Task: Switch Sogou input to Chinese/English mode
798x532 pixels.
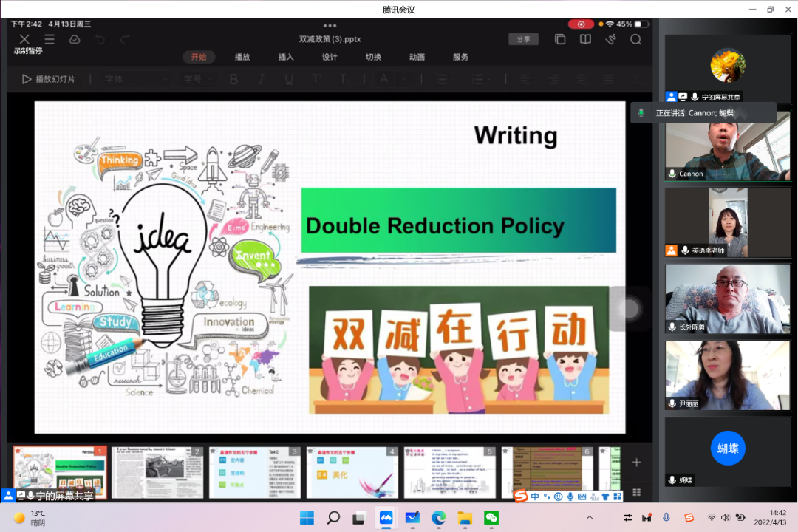Action: tap(535, 497)
